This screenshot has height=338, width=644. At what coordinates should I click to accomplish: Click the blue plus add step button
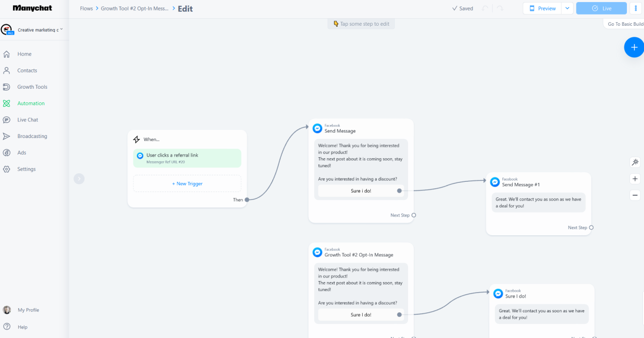pyautogui.click(x=634, y=47)
